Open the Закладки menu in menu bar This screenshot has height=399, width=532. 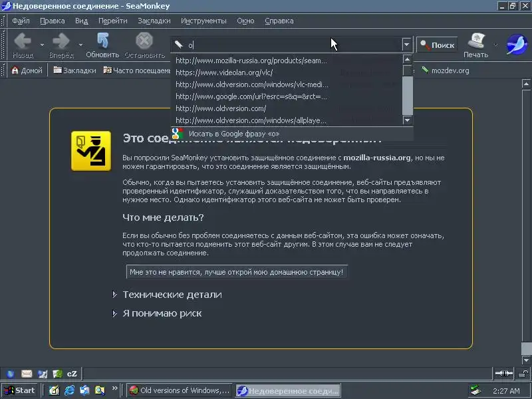pos(154,21)
